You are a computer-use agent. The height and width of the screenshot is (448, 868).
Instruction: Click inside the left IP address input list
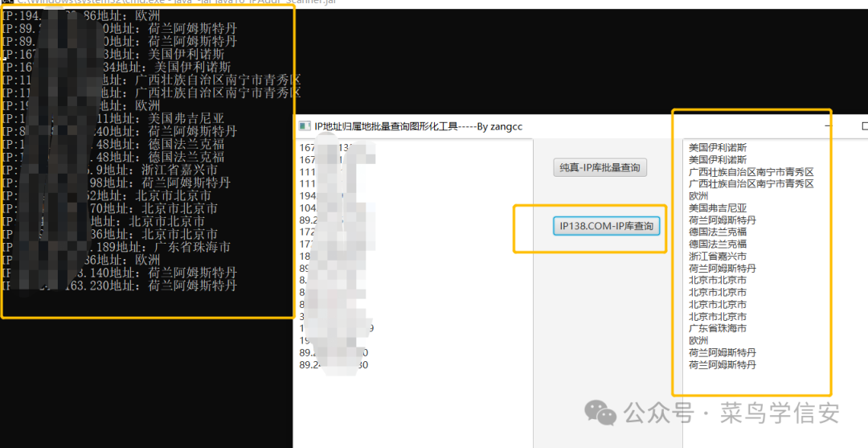tap(413, 294)
